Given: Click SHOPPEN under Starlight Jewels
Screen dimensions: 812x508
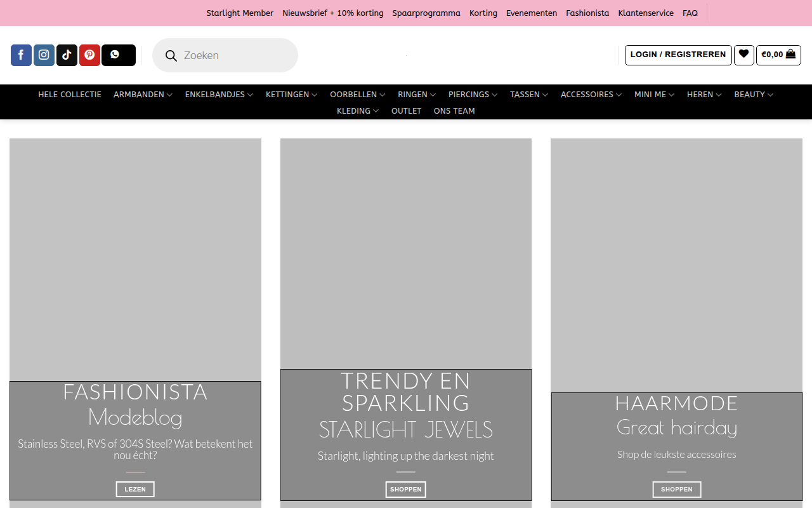Looking at the screenshot, I should 406,490.
